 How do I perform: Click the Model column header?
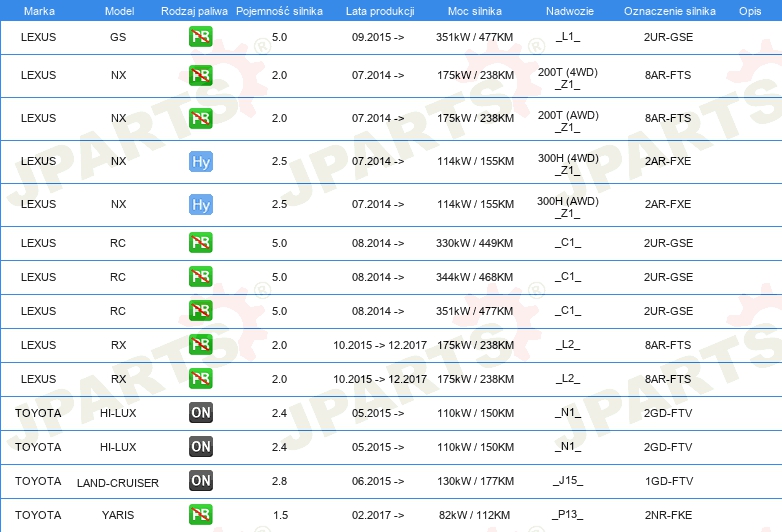(119, 11)
